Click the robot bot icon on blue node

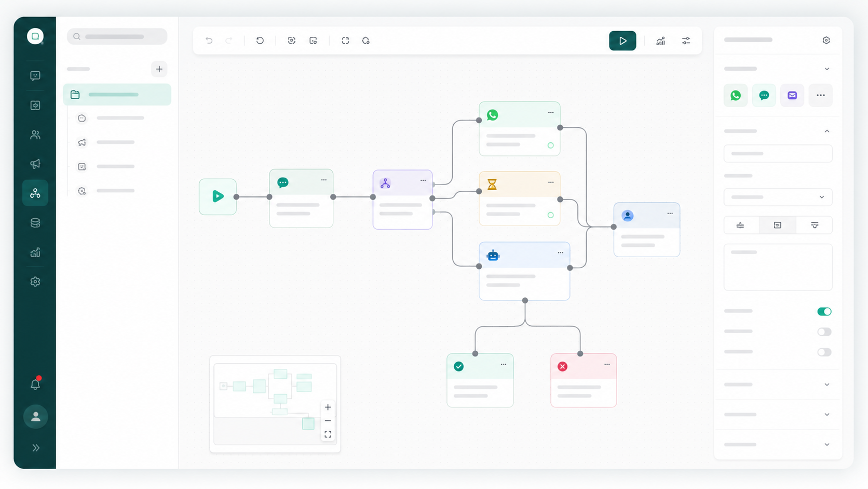pyautogui.click(x=493, y=255)
